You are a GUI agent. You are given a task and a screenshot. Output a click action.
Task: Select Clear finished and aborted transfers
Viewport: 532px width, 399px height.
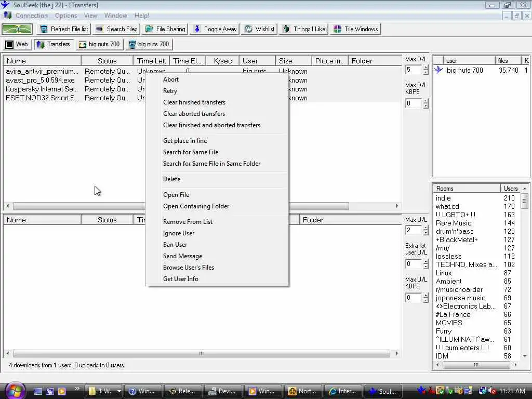tap(217, 125)
